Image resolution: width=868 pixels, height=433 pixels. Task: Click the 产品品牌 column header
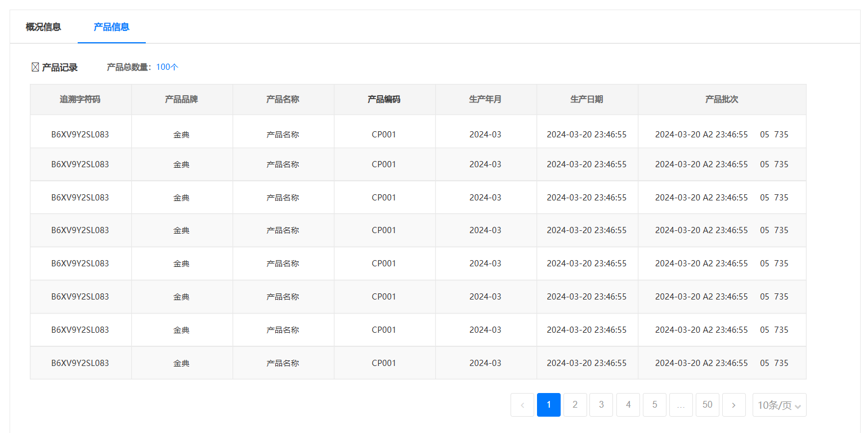coord(182,100)
